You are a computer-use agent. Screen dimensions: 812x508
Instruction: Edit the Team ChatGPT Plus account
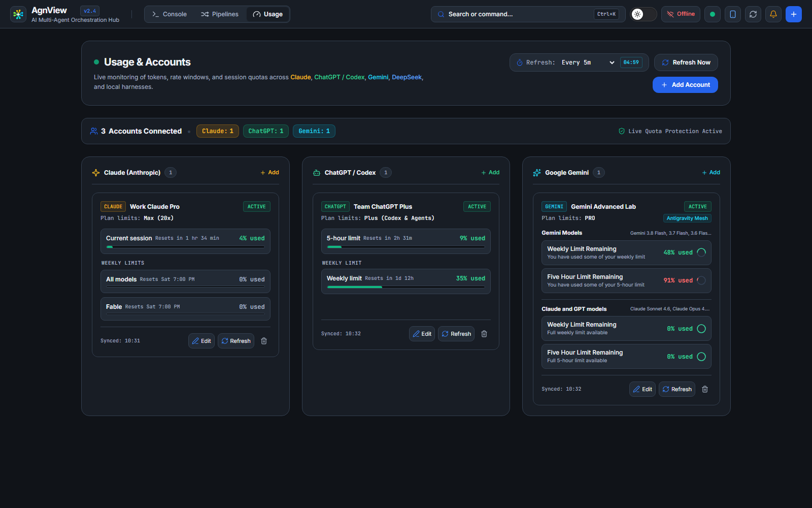(422, 334)
